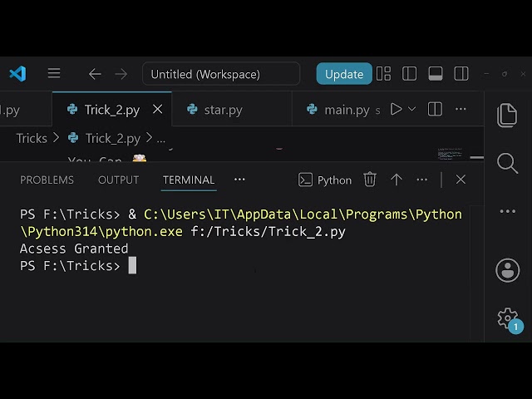Image resolution: width=532 pixels, height=399 pixels.
Task: Toggle the secondary side bar layout
Action: click(x=461, y=74)
